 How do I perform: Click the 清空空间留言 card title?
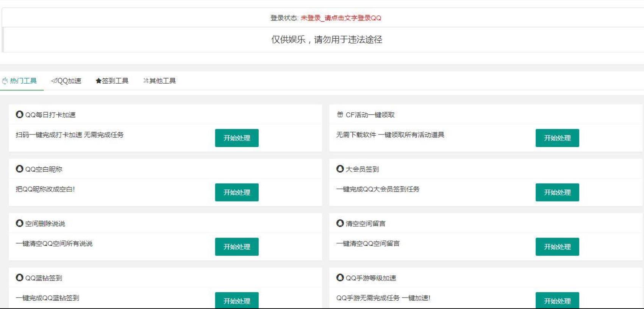(366, 223)
